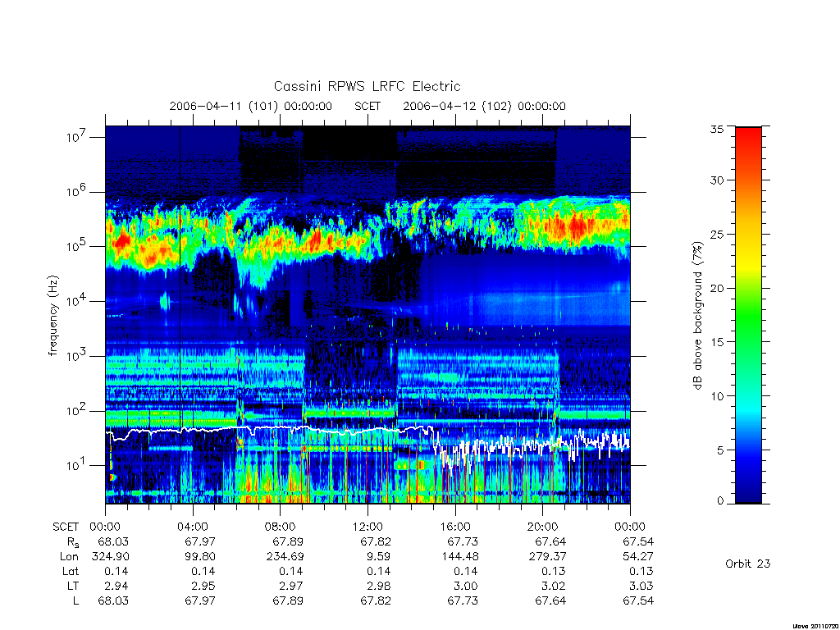Screen dimensions: 840x630
Task: Click the 'Orbit 23' text
Action: 748,564
